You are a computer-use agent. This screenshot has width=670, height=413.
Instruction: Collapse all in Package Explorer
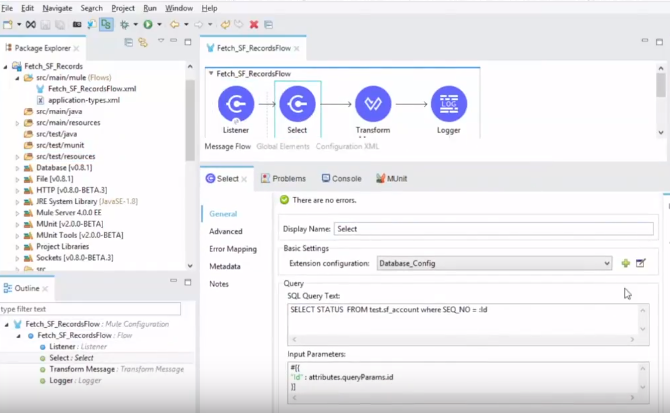click(128, 42)
